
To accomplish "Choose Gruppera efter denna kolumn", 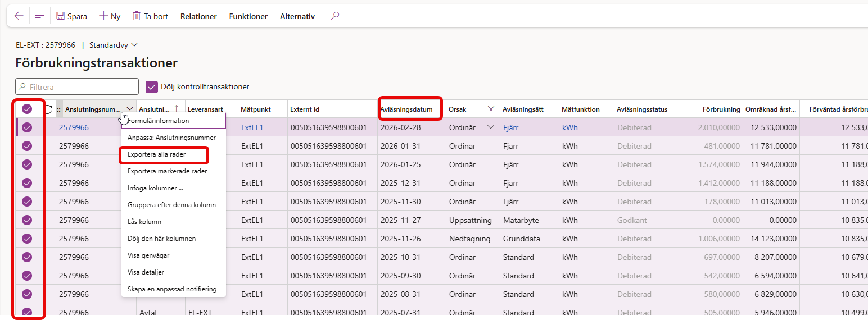I will (171, 205).
